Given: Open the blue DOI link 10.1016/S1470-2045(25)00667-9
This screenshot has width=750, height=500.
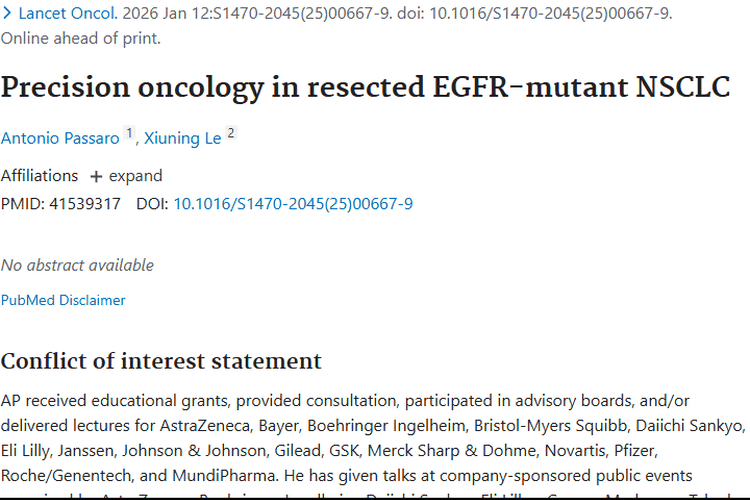Looking at the screenshot, I should (x=293, y=204).
